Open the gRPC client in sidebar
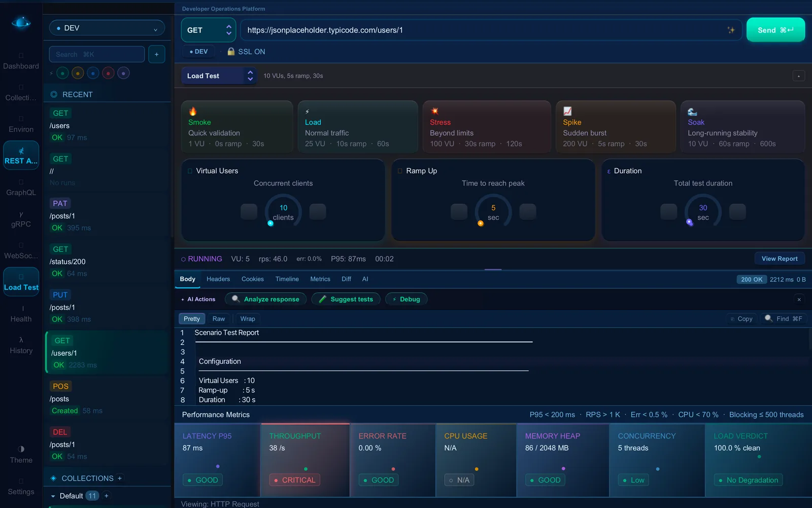The height and width of the screenshot is (508, 812). (21, 218)
